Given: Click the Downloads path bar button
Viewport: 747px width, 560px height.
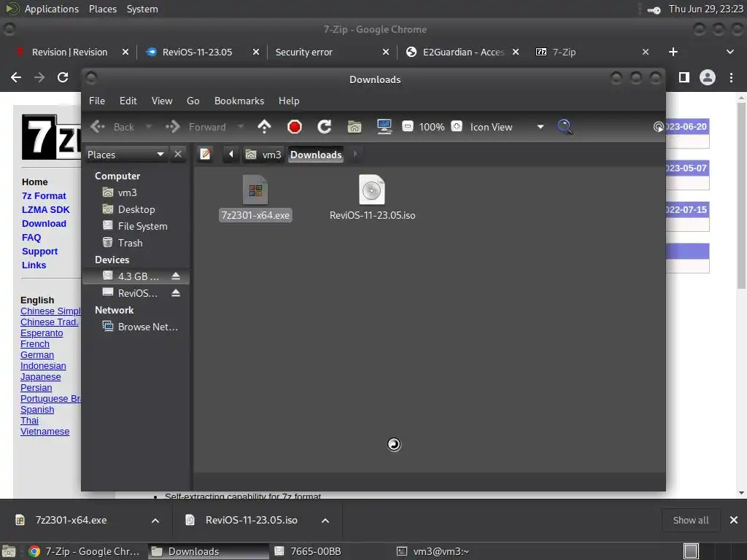Looking at the screenshot, I should point(316,155).
